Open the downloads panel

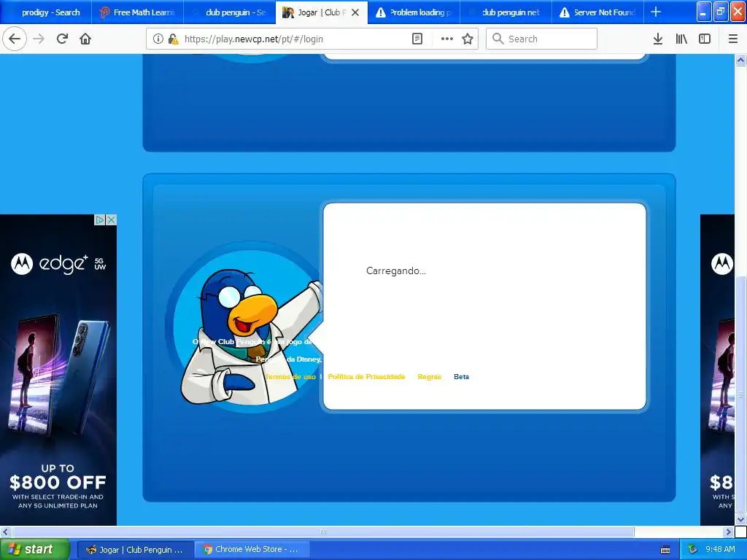658,39
